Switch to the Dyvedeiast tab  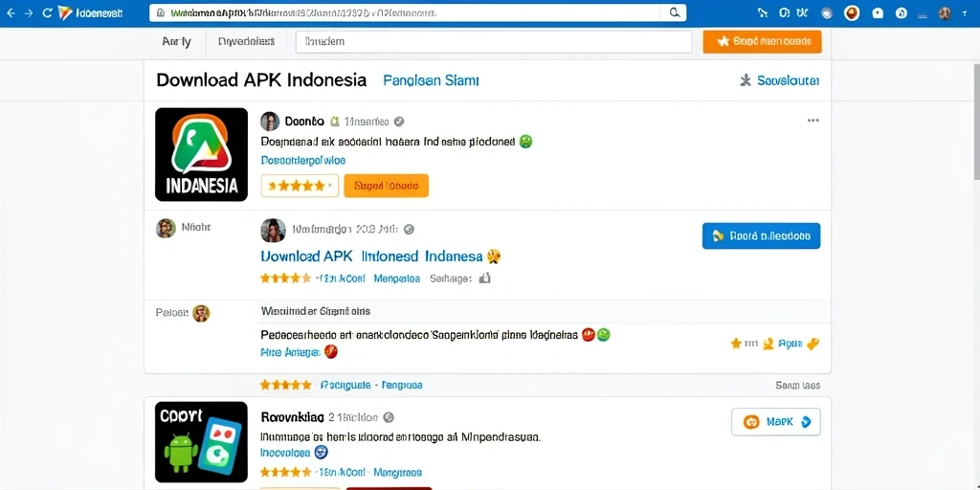pos(246,42)
